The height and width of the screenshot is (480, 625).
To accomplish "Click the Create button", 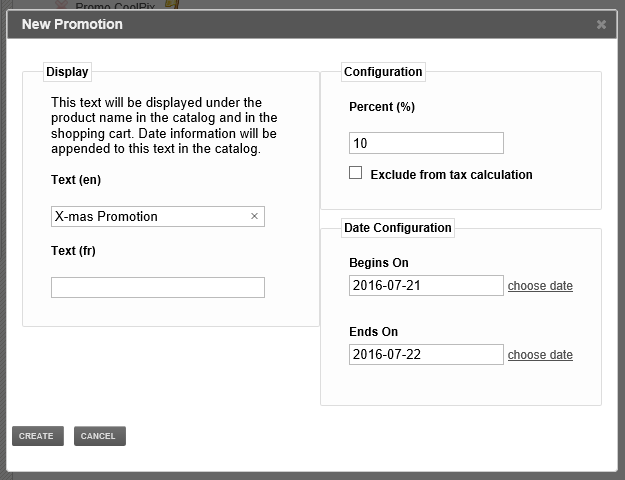I will (x=38, y=436).
